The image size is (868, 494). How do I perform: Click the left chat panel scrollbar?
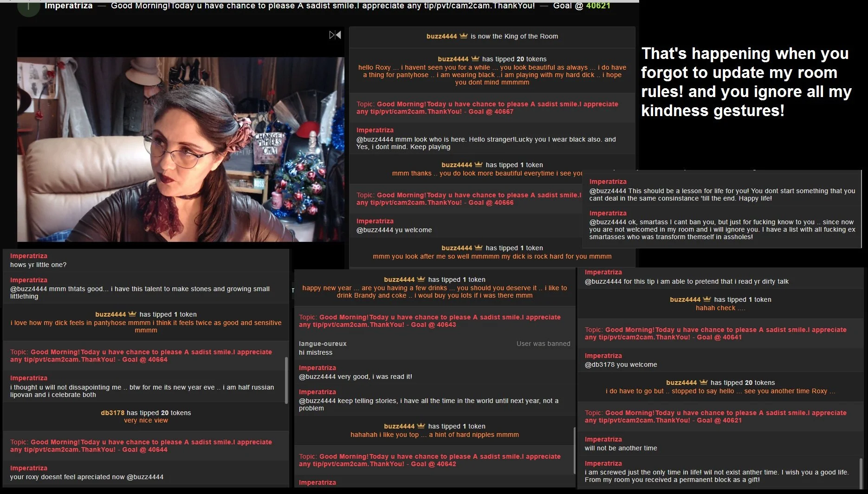click(x=286, y=380)
